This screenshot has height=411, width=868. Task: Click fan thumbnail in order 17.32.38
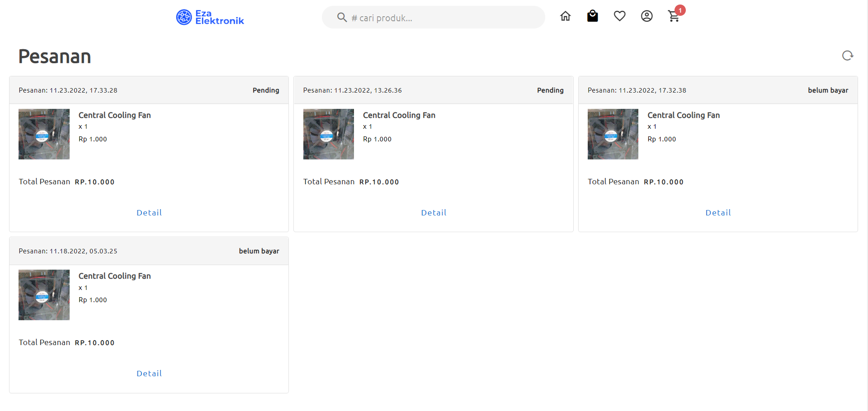(613, 134)
